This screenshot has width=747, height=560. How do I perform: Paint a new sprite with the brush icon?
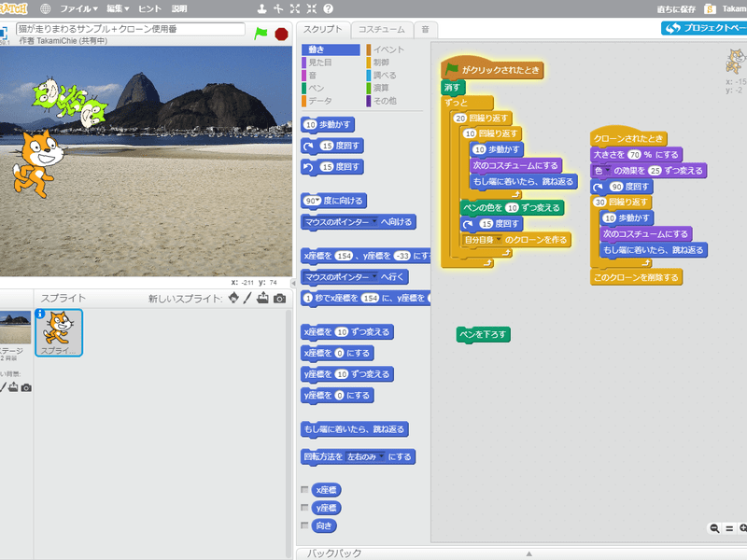pyautogui.click(x=247, y=299)
